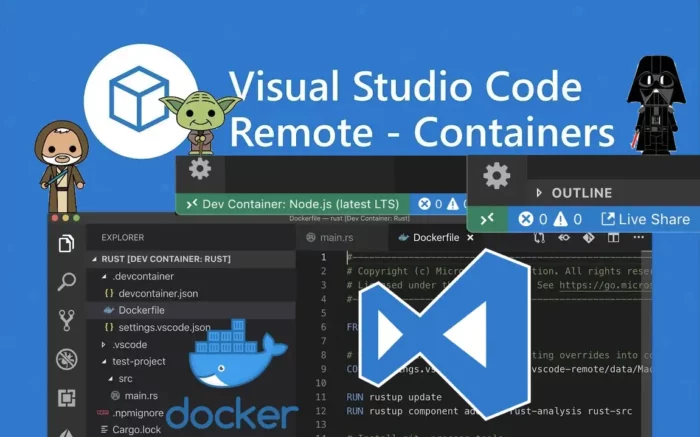This screenshot has height=437, width=700.
Task: Close the Dockerfile tab
Action: click(x=470, y=237)
